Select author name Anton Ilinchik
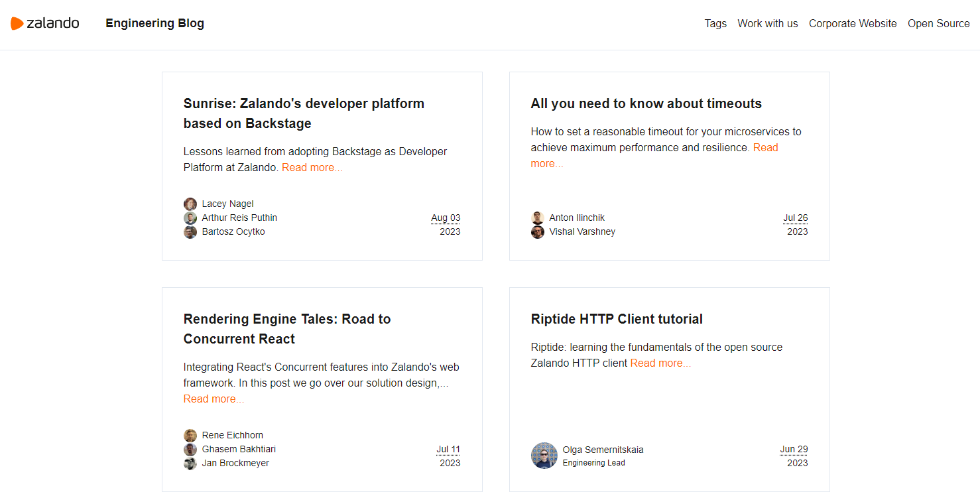 coord(577,218)
